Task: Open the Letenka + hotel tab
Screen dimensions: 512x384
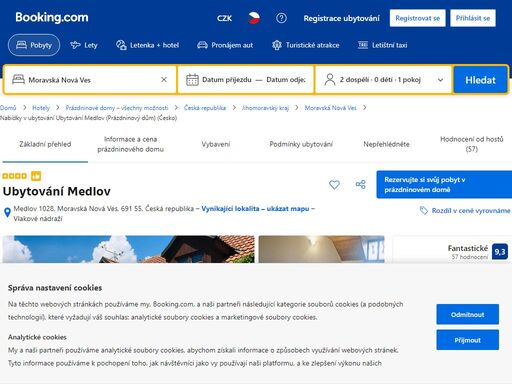Action: pyautogui.click(x=147, y=45)
